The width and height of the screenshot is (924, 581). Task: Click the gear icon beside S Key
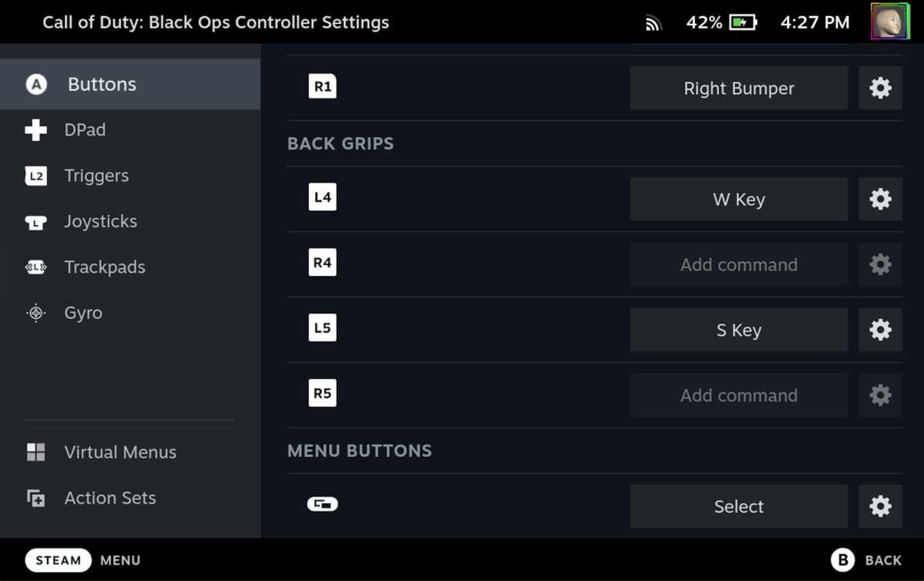(x=880, y=330)
